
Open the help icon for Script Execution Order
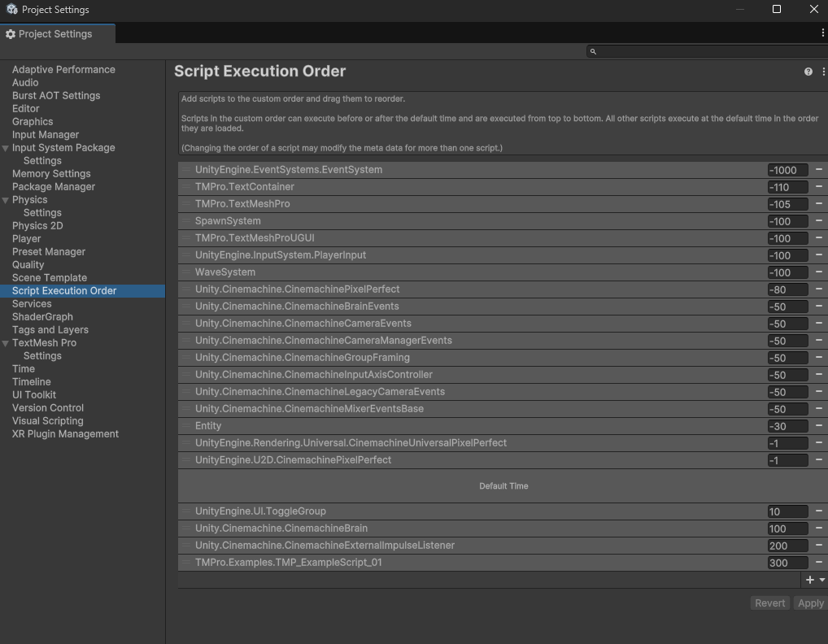point(808,72)
